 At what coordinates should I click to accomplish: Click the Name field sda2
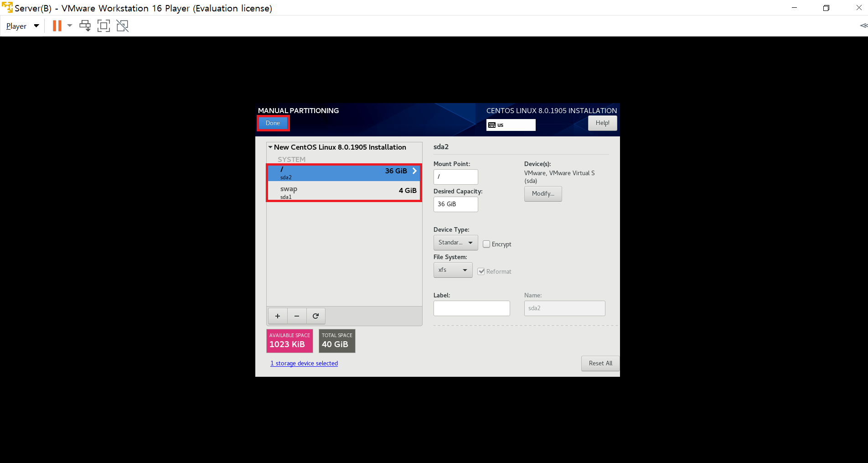564,308
